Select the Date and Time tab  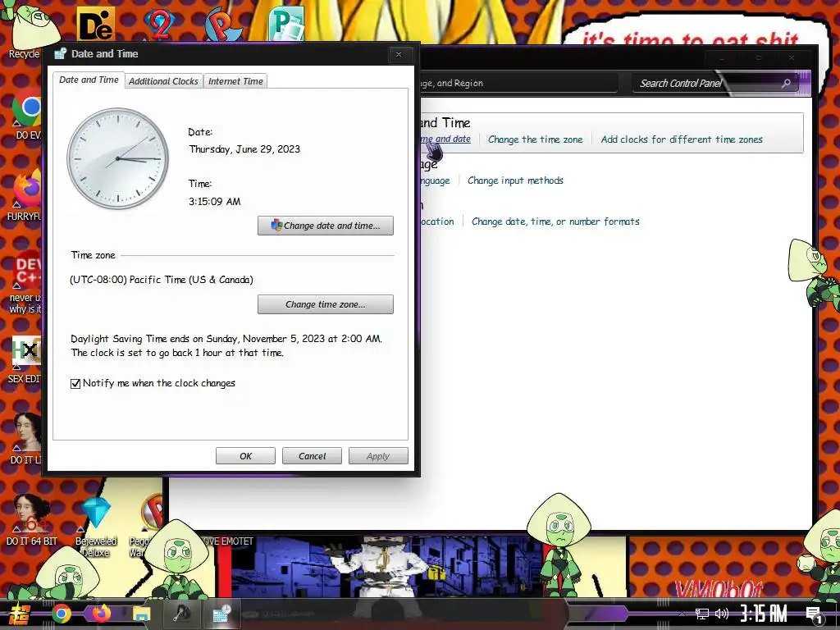(x=89, y=80)
